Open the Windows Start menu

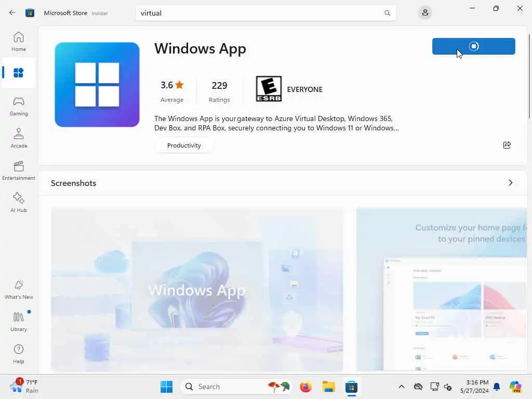tap(166, 387)
